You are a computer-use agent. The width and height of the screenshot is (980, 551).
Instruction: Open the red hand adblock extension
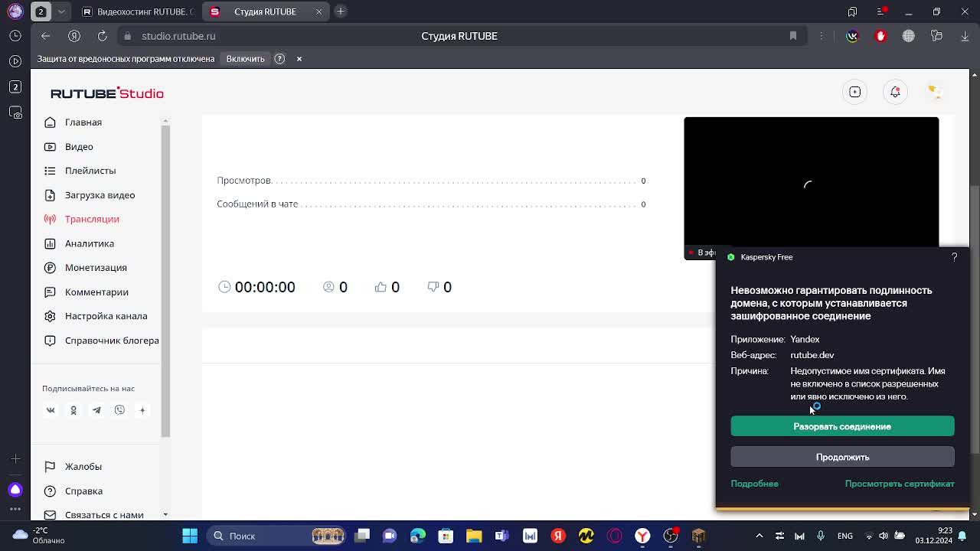point(880,36)
